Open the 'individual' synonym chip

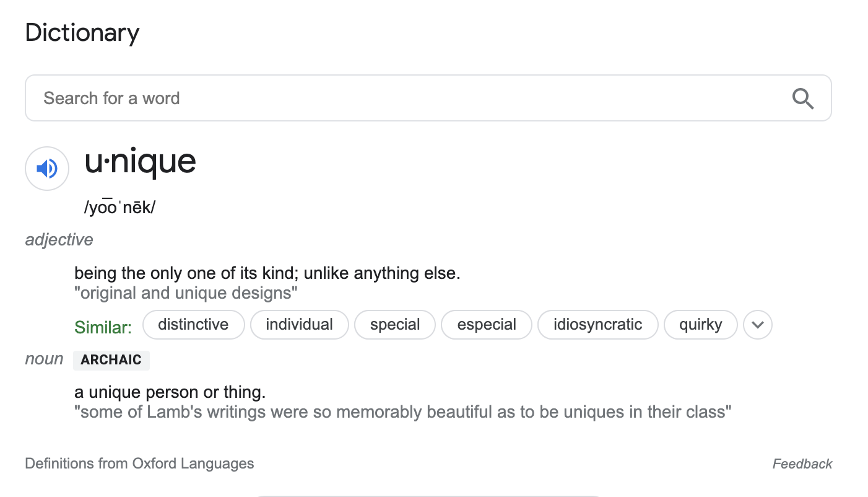coord(299,325)
